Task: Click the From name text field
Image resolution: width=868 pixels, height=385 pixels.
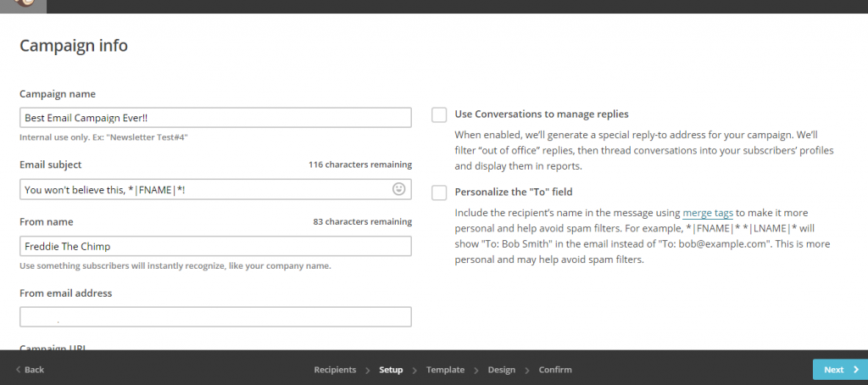Action: (215, 246)
